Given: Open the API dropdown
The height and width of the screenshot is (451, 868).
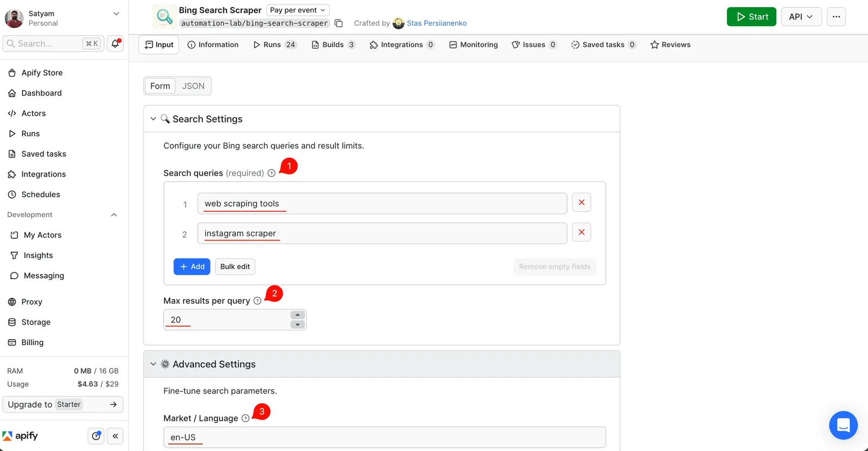Looking at the screenshot, I should pyautogui.click(x=801, y=17).
